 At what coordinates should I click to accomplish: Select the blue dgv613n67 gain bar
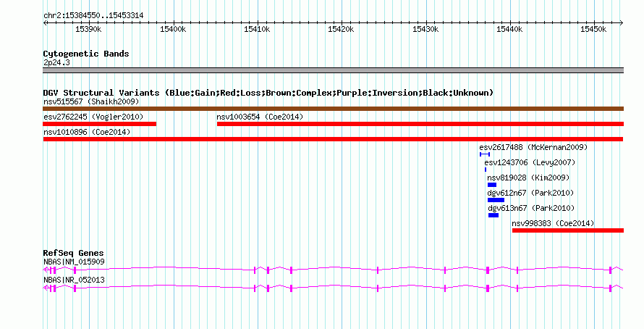(493, 215)
